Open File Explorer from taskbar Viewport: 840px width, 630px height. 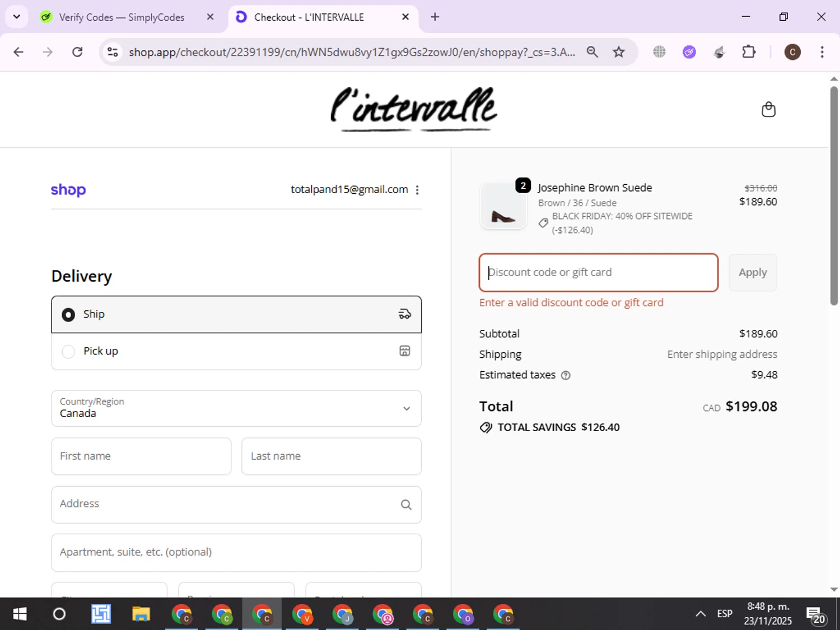pyautogui.click(x=141, y=614)
